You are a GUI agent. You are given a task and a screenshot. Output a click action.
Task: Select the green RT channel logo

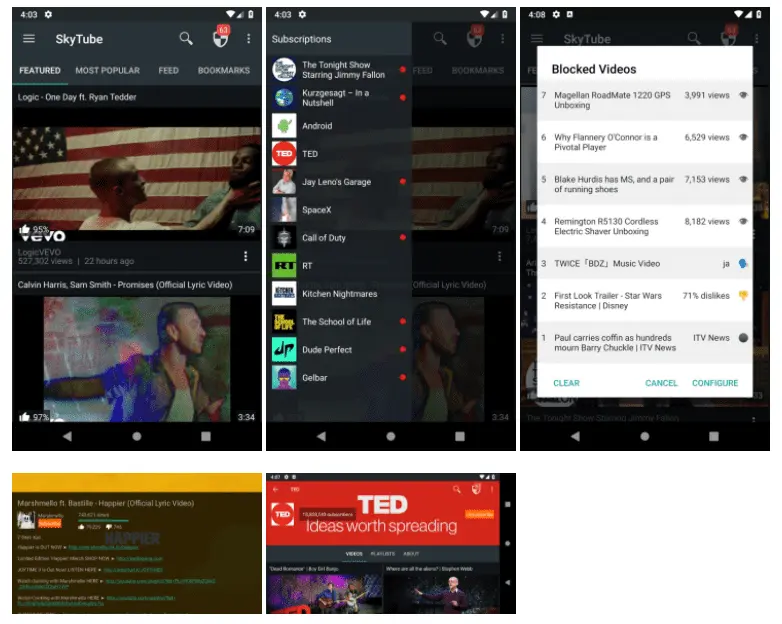(x=284, y=265)
